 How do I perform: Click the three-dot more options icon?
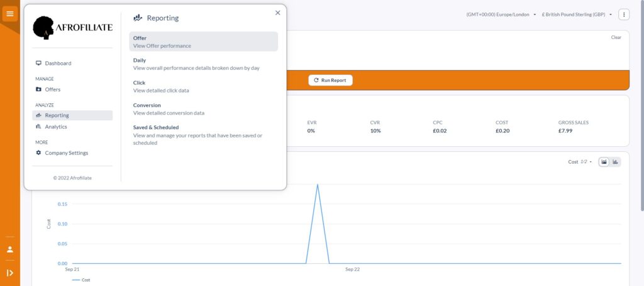(x=624, y=14)
